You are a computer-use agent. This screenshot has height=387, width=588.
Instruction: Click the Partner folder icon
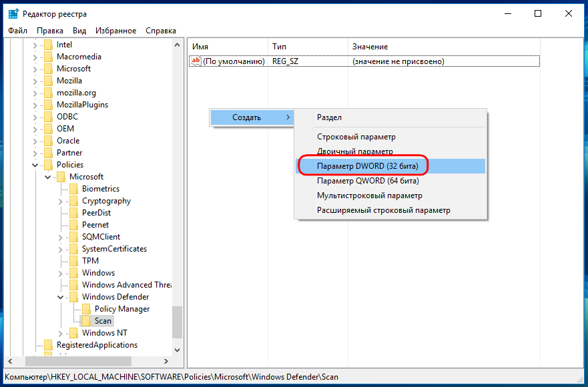[48, 153]
